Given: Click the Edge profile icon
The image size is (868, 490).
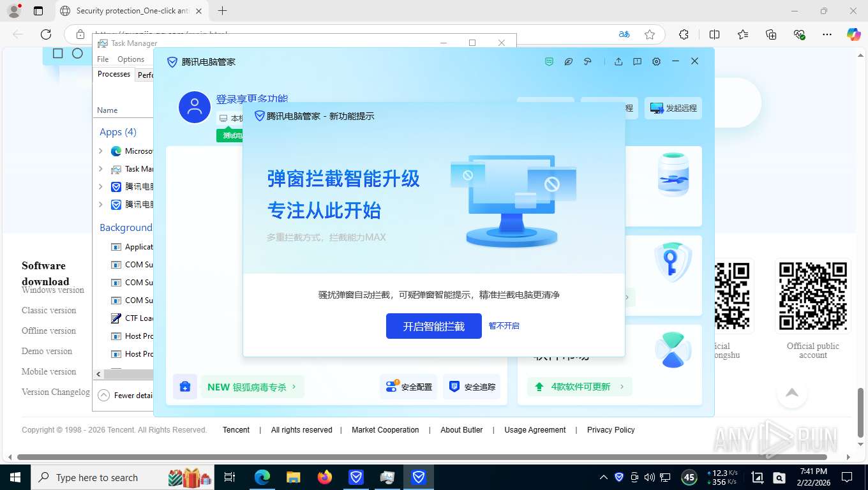Looking at the screenshot, I should point(13,11).
